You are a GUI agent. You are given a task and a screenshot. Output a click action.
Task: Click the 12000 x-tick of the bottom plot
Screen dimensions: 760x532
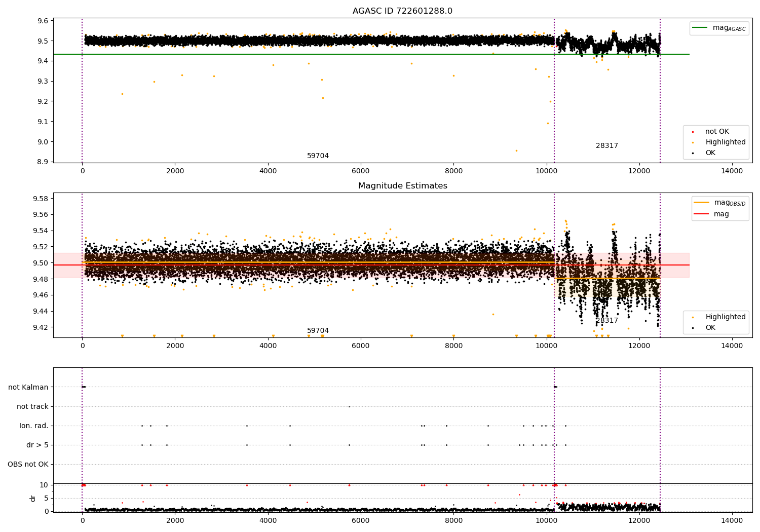639,521
